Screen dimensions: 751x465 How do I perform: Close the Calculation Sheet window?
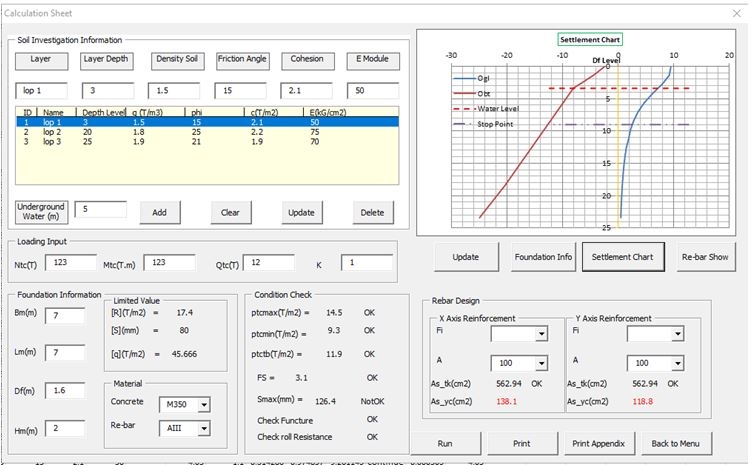(737, 13)
